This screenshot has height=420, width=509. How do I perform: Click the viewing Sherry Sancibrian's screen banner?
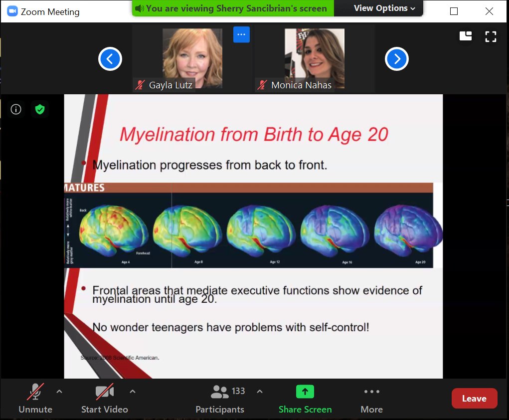click(x=233, y=8)
